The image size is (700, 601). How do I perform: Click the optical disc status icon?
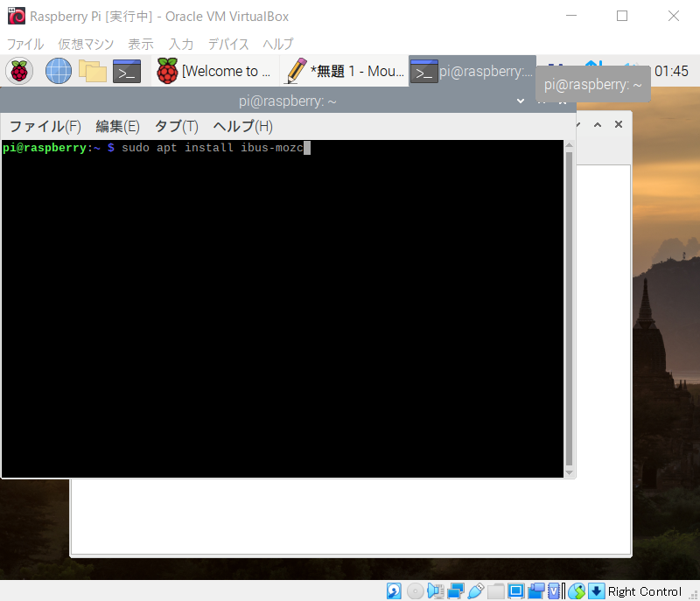(415, 591)
